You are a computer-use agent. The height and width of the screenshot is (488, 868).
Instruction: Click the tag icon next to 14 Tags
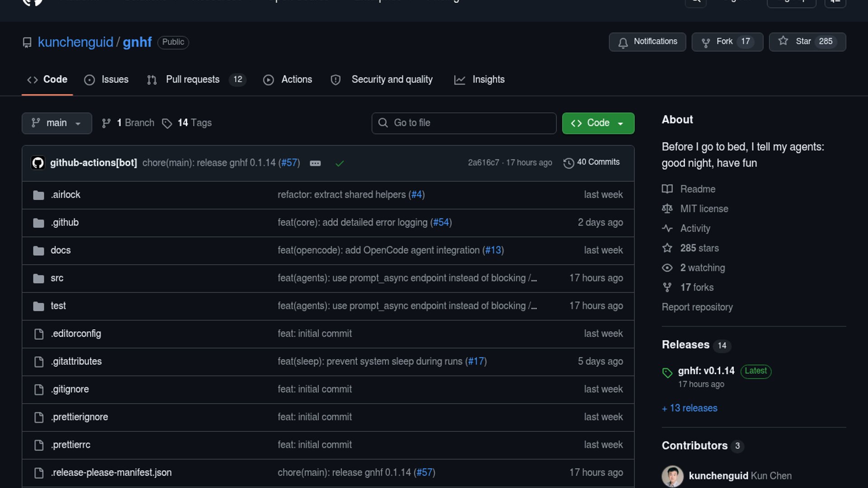[x=167, y=123]
